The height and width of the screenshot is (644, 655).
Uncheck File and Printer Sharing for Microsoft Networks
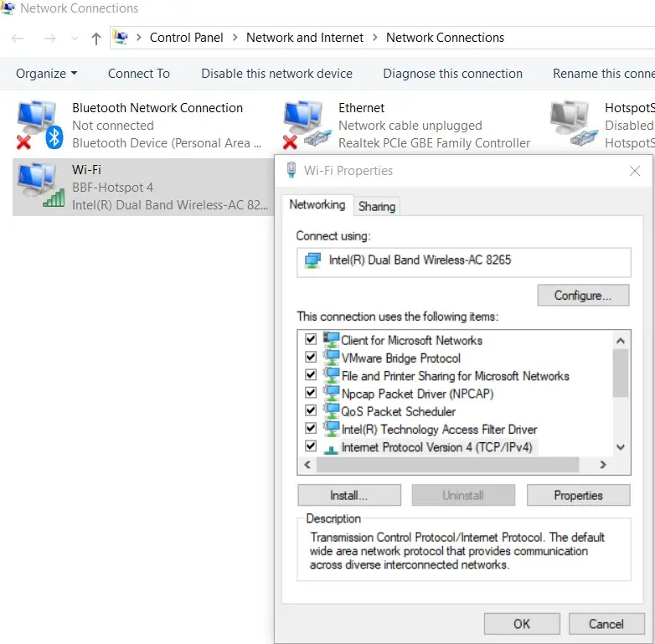coord(311,374)
